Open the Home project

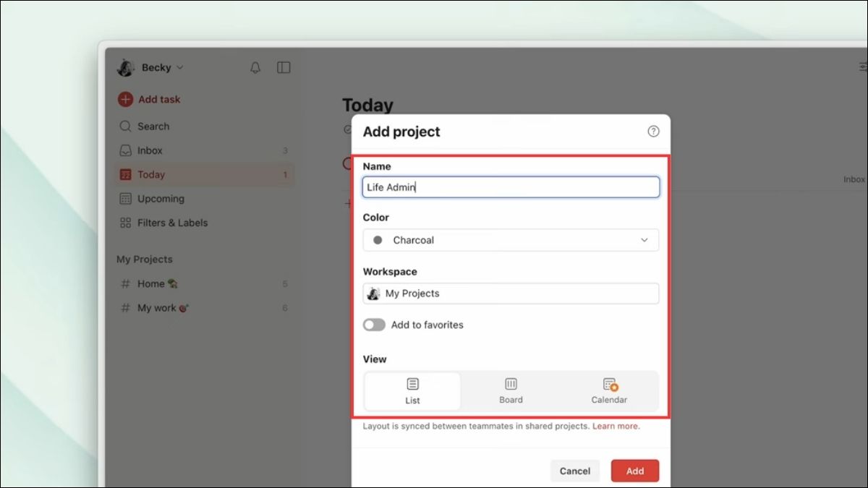tap(205, 283)
